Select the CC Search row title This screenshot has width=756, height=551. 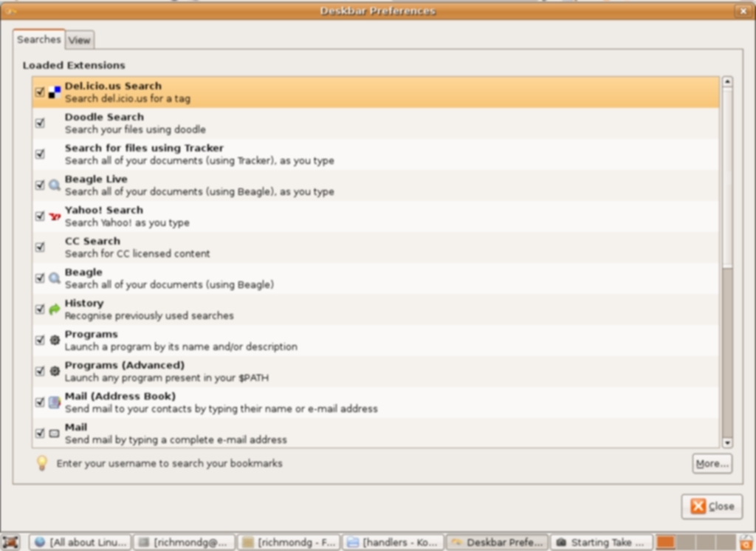[92, 241]
